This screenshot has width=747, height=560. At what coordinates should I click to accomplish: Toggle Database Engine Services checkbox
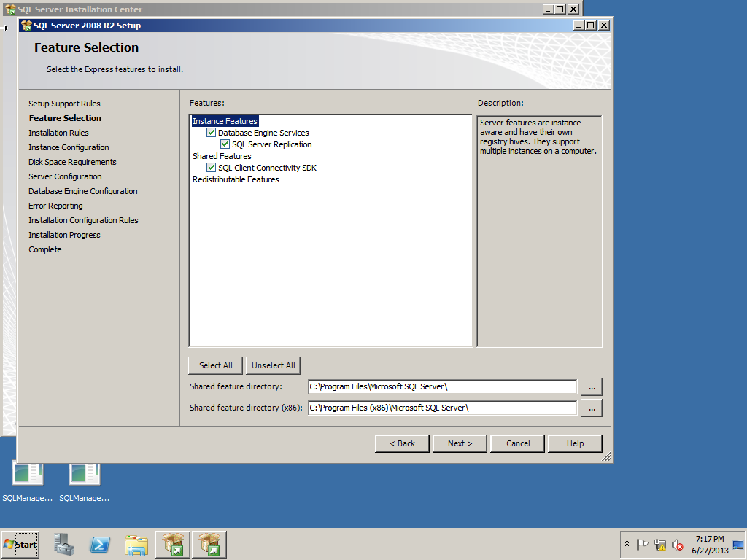tap(211, 133)
